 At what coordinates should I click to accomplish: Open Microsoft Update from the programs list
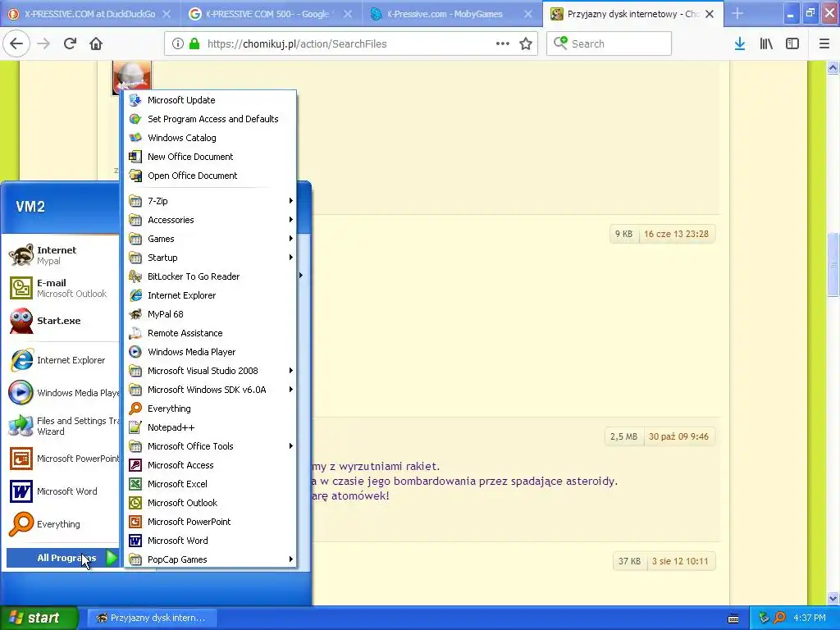tap(211, 100)
